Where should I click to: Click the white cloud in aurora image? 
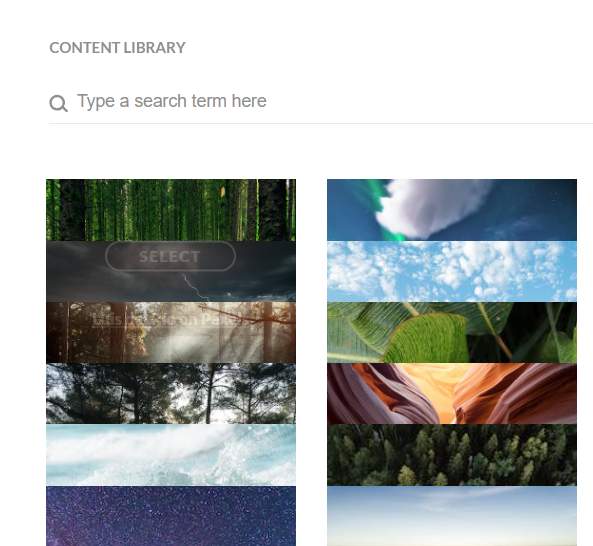tap(431, 208)
